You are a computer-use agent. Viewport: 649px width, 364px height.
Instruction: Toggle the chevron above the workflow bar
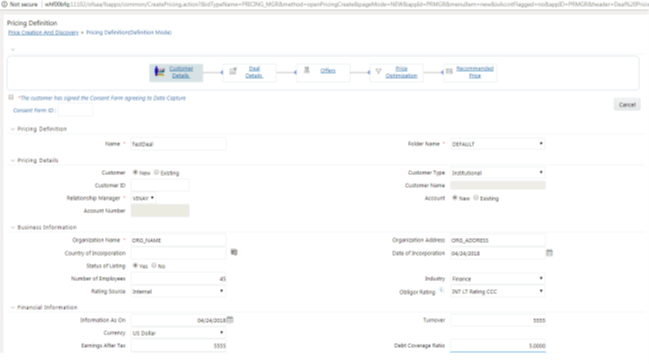point(13,49)
